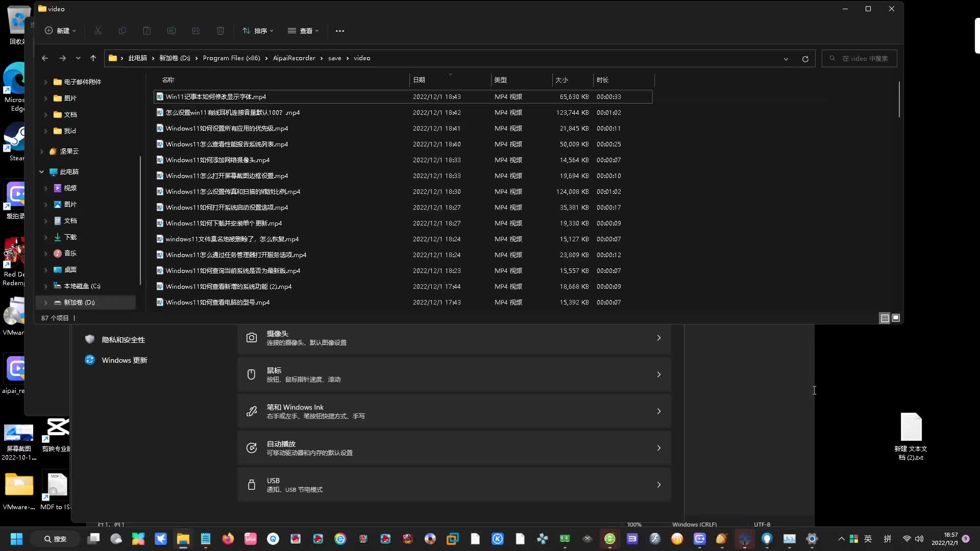Viewport: 980px width, 551px height.
Task: Collapse the 此电脑 tree node
Action: 42,172
